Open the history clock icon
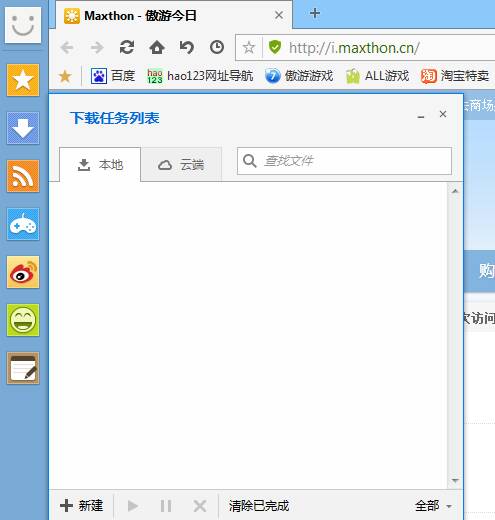 [x=217, y=47]
